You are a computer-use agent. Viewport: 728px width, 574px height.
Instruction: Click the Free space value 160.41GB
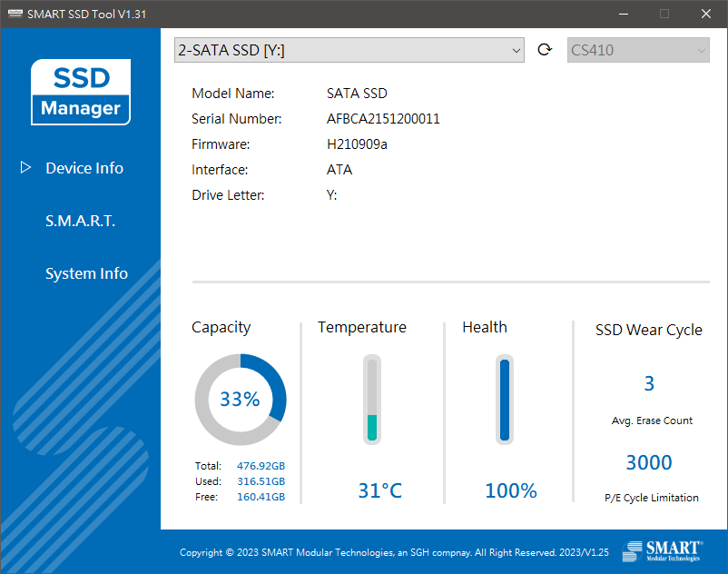click(261, 497)
